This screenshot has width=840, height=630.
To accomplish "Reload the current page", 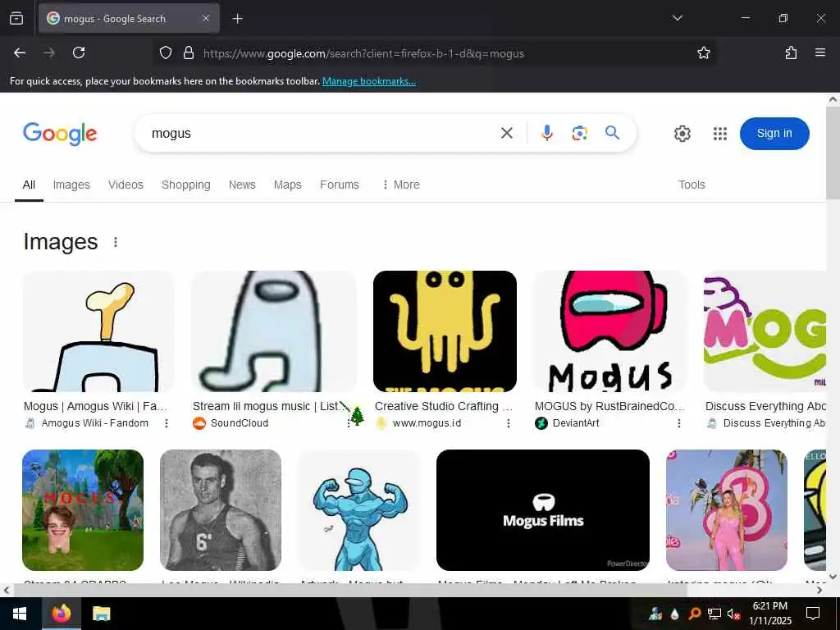I will [79, 52].
